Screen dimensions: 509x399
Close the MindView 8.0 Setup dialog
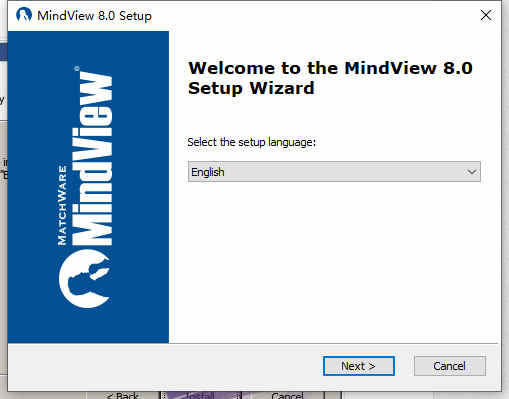pos(486,15)
